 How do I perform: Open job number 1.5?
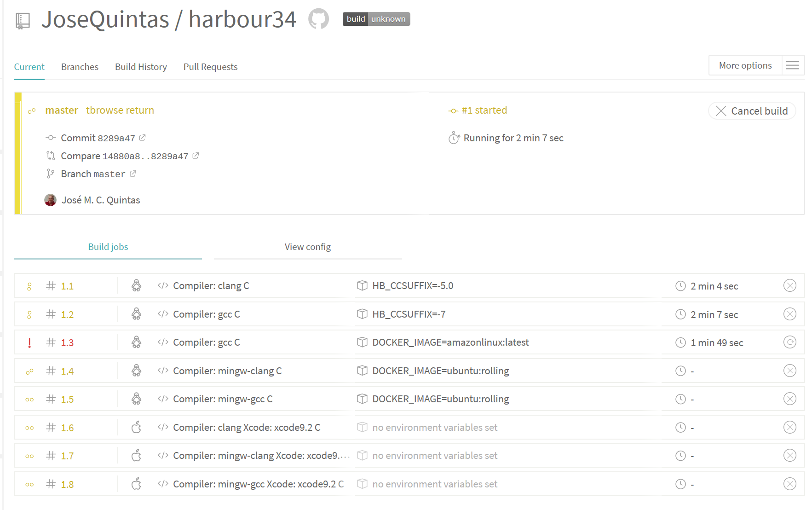point(67,400)
